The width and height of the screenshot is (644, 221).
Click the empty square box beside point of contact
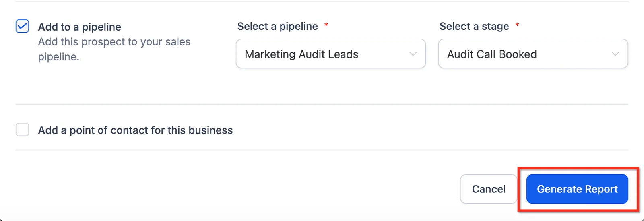(22, 130)
